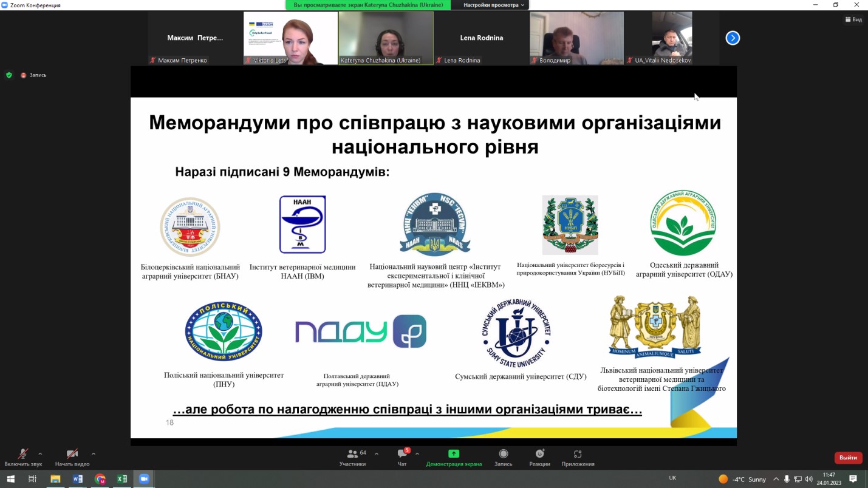Click the ПДАУ logo on slide
The height and width of the screenshot is (488, 868).
click(361, 331)
